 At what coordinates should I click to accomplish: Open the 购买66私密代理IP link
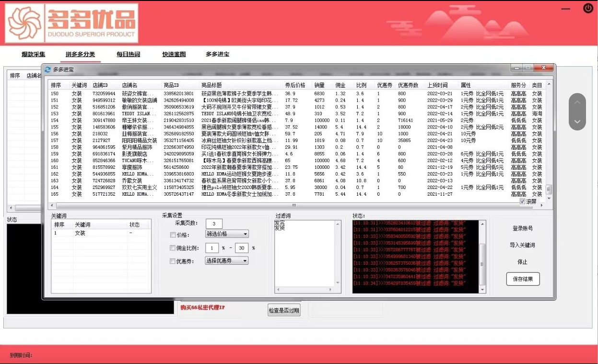[202, 308]
